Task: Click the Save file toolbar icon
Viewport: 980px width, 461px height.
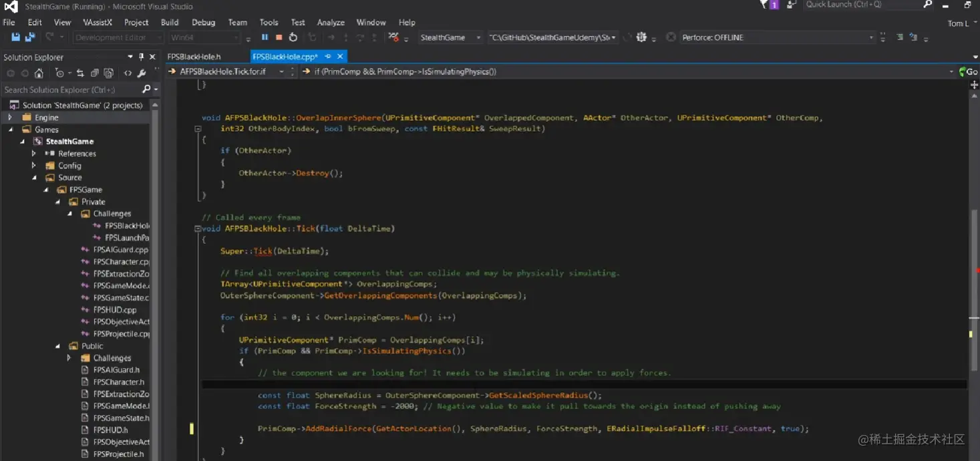Action: click(16, 37)
